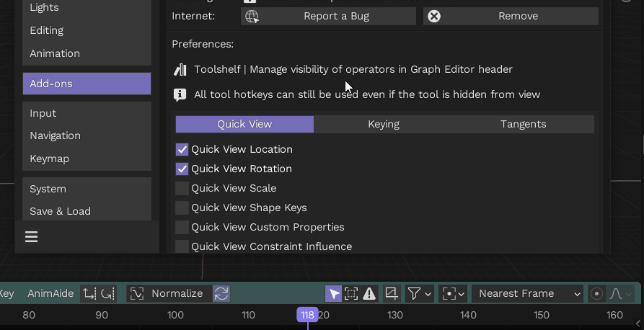Screen dimensions: 644x330
Task: Switch to the Keying tab
Action: [x=384, y=124]
